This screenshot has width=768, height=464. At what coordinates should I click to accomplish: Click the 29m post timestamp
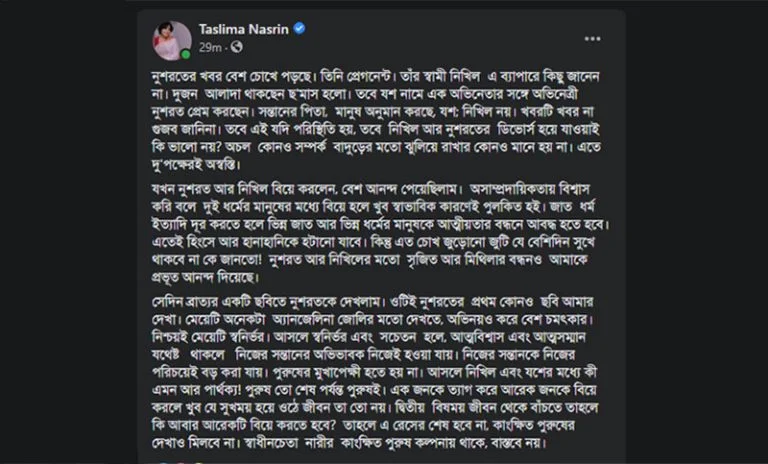click(x=210, y=48)
